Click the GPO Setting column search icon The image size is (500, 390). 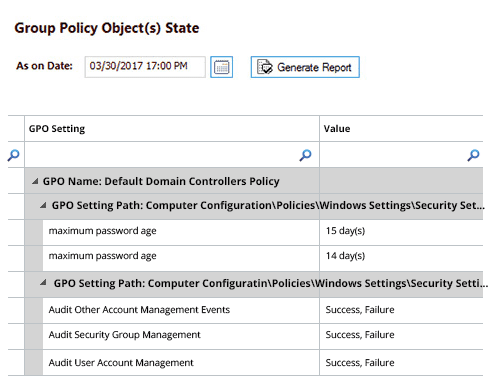(x=305, y=155)
